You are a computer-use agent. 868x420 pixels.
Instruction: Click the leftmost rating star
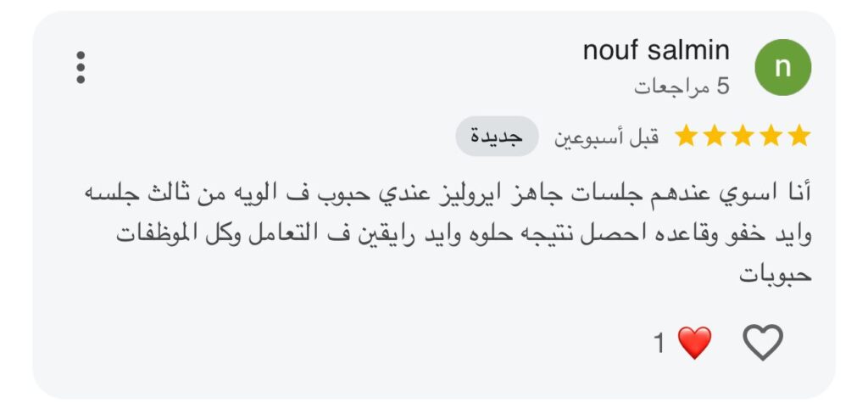(x=686, y=136)
